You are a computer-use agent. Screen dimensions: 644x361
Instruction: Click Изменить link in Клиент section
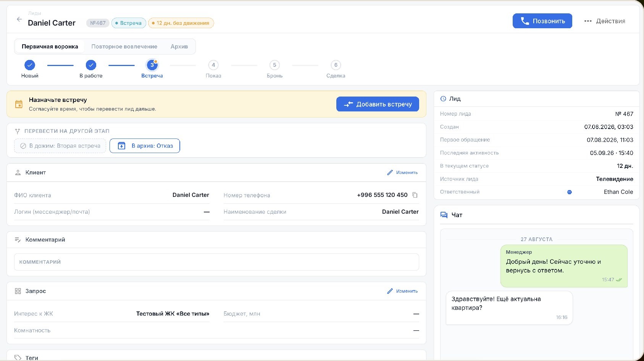pyautogui.click(x=407, y=172)
